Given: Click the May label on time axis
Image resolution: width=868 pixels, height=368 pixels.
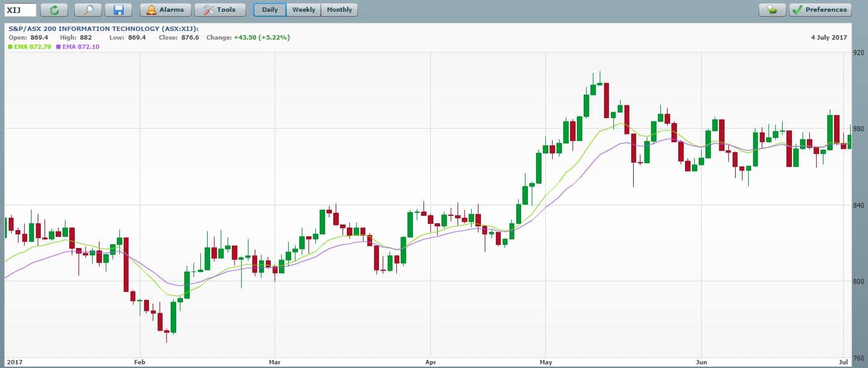Looking at the screenshot, I should (545, 362).
